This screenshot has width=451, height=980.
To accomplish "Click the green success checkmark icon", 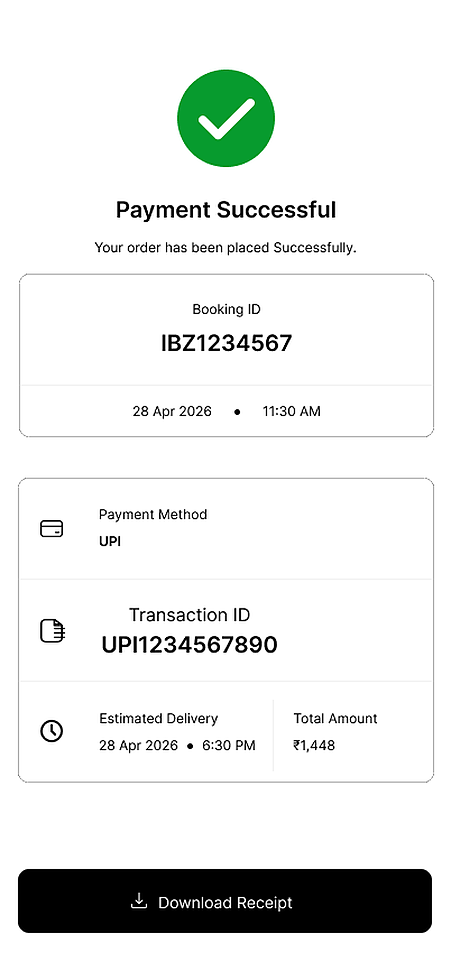I will [226, 118].
